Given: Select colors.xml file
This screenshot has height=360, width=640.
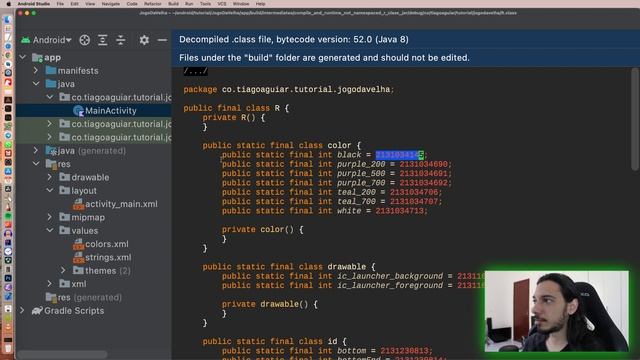Looking at the screenshot, I should pyautogui.click(x=107, y=244).
